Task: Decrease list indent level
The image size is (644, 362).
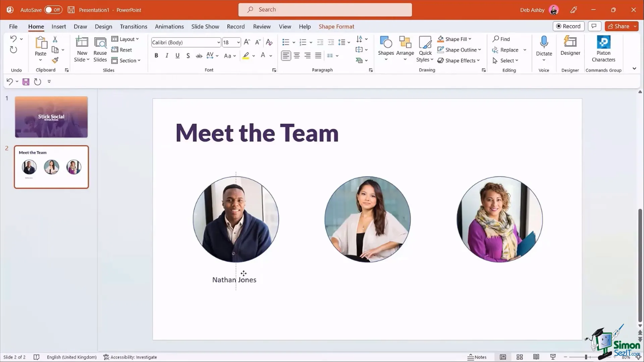Action: click(320, 42)
